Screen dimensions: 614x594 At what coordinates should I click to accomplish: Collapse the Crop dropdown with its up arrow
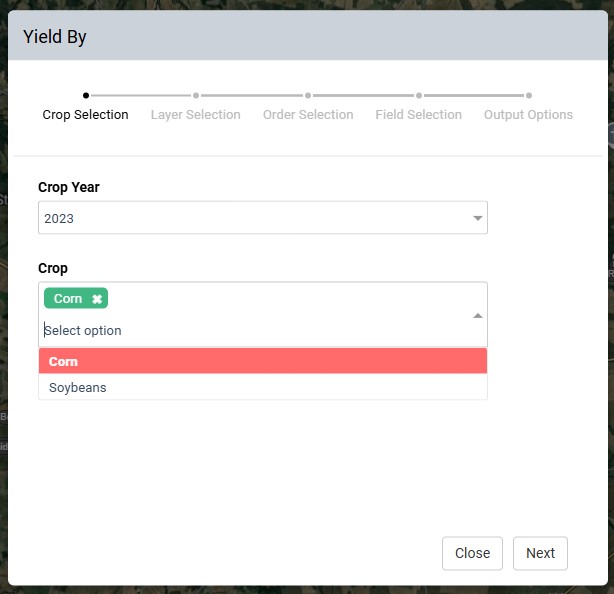[x=477, y=316]
